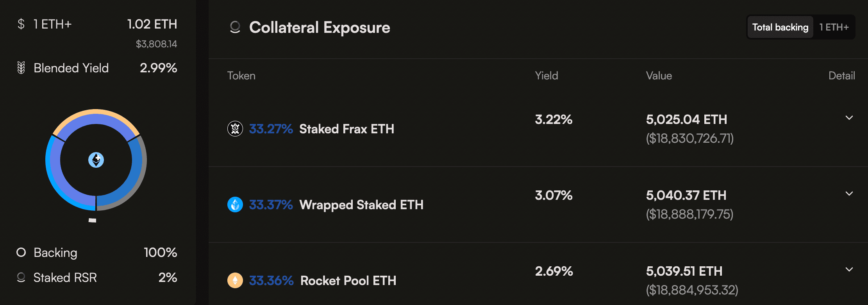Screen dimensions: 868x305
Task: Click the Blended Yield leaf icon
Action: [21, 68]
